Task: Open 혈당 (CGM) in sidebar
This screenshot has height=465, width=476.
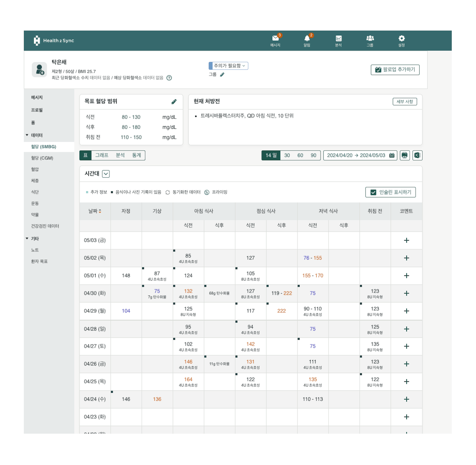Action: (42, 158)
